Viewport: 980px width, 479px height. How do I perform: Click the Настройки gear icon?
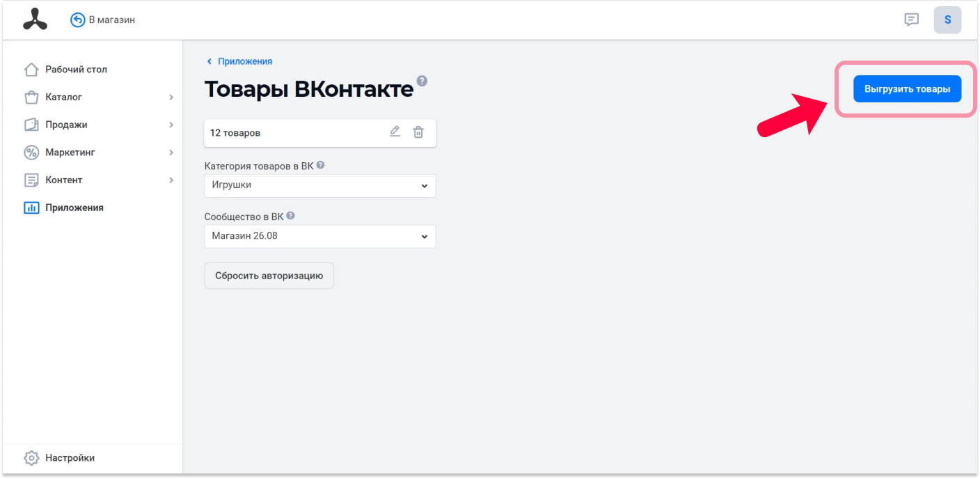pos(31,458)
